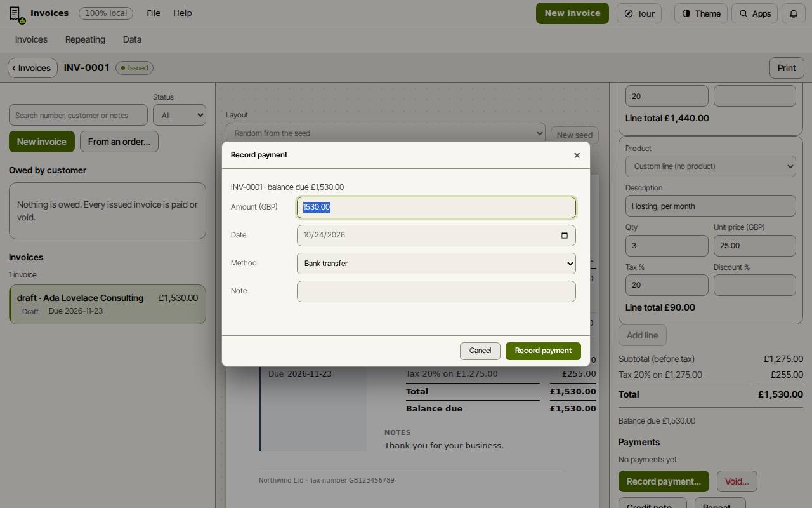Click the Add line button
812x508 pixels.
click(x=643, y=335)
